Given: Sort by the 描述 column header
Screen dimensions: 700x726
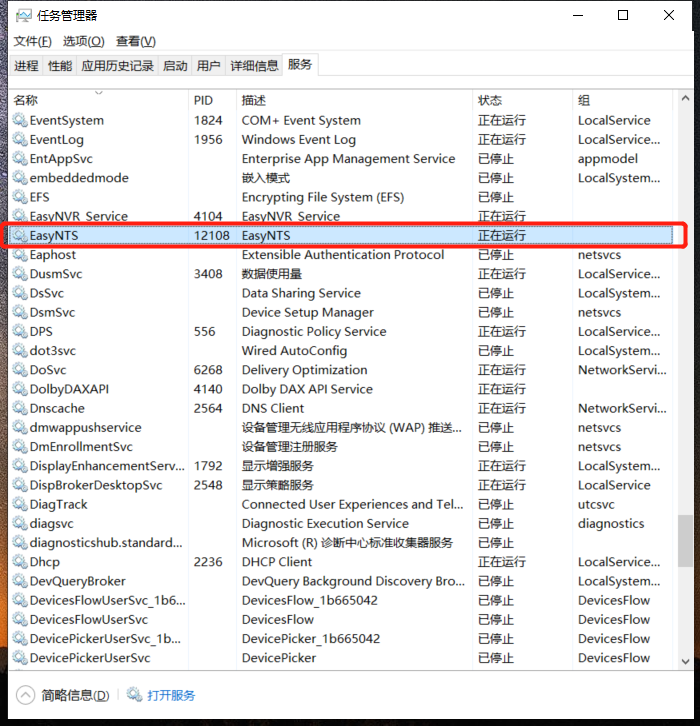Looking at the screenshot, I should (x=354, y=100).
